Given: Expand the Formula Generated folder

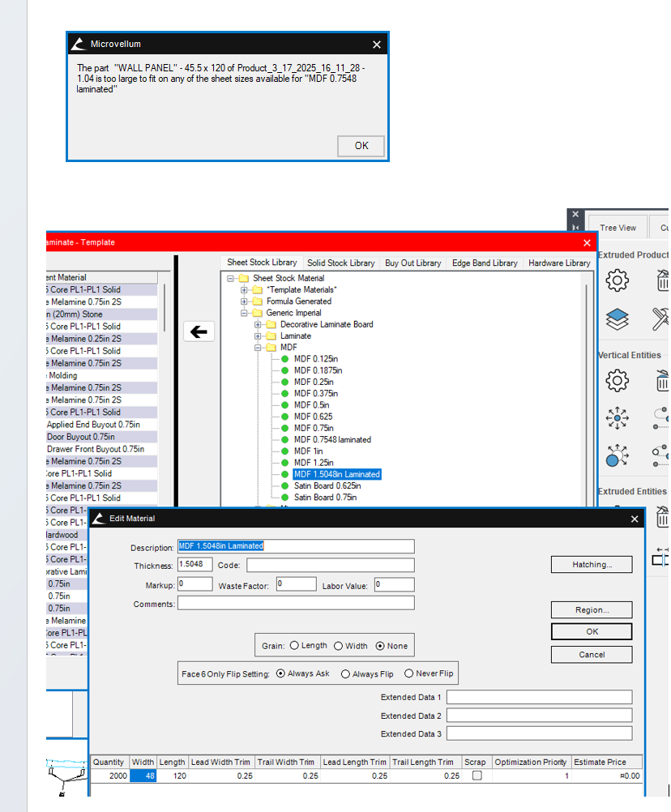Looking at the screenshot, I should [244, 301].
